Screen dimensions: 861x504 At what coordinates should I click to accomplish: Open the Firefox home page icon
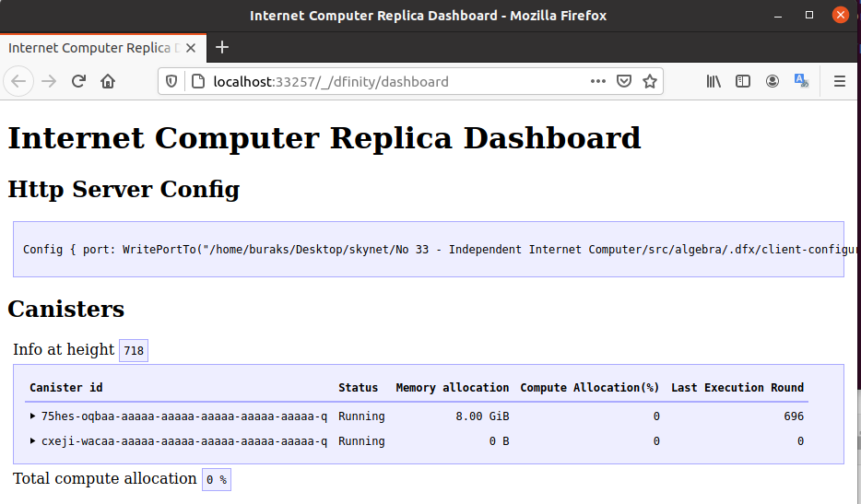pos(108,81)
